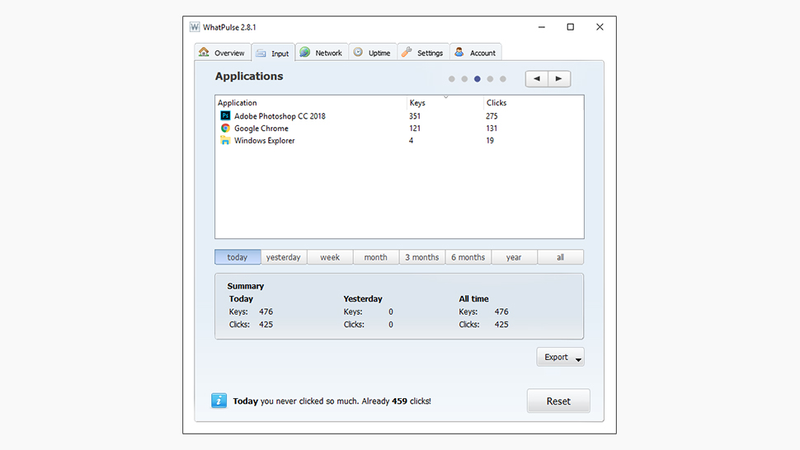
Task: Select the fourth page indicator dot
Action: point(490,79)
